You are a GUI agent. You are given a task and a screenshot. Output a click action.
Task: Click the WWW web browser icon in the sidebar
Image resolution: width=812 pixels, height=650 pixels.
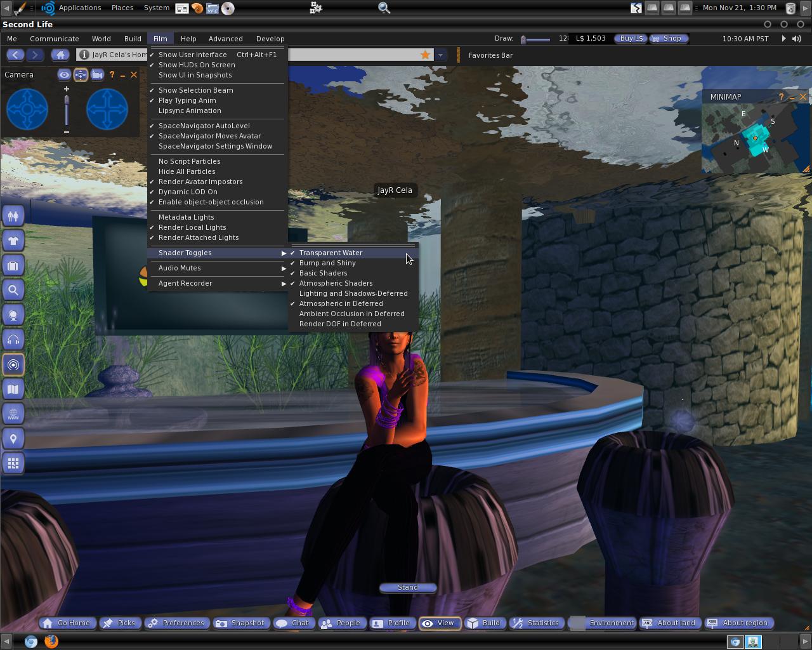[x=13, y=414]
